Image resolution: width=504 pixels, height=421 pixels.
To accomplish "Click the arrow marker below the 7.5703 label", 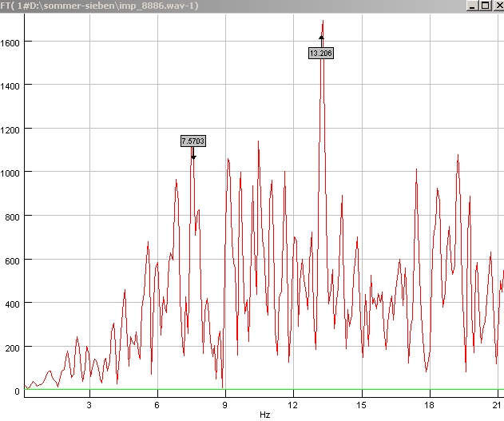I will coord(193,157).
